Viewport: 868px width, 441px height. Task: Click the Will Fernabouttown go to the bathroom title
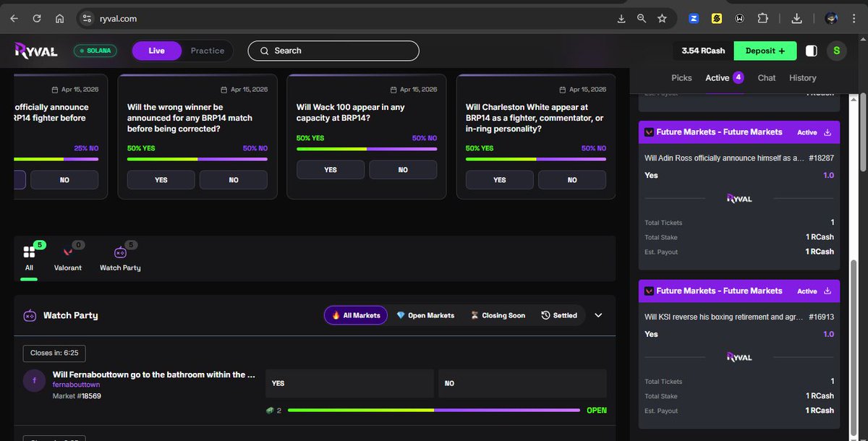[x=154, y=374]
